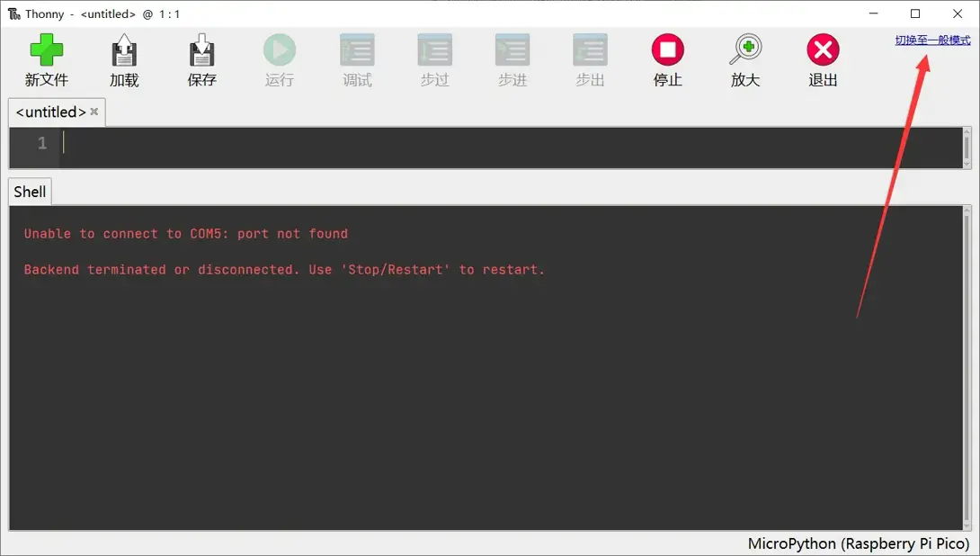Click the Step Out (步出) icon
The width and height of the screenshot is (980, 556).
[x=590, y=50]
